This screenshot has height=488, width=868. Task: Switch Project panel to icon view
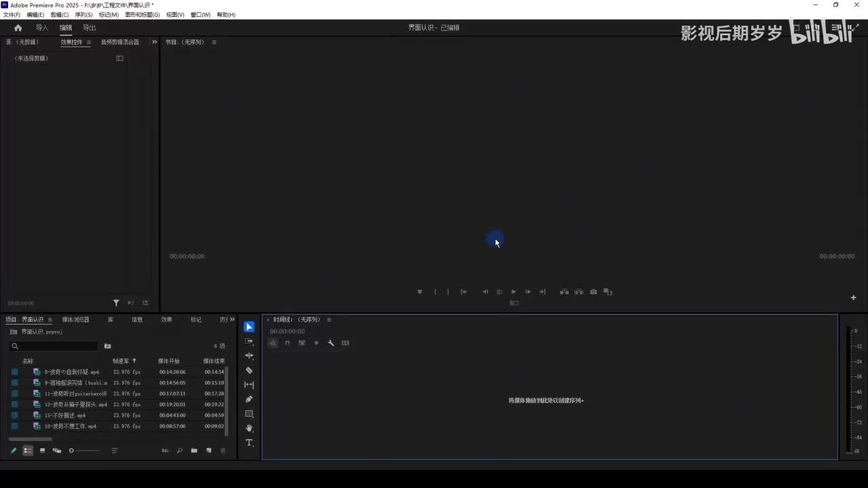coord(42,451)
